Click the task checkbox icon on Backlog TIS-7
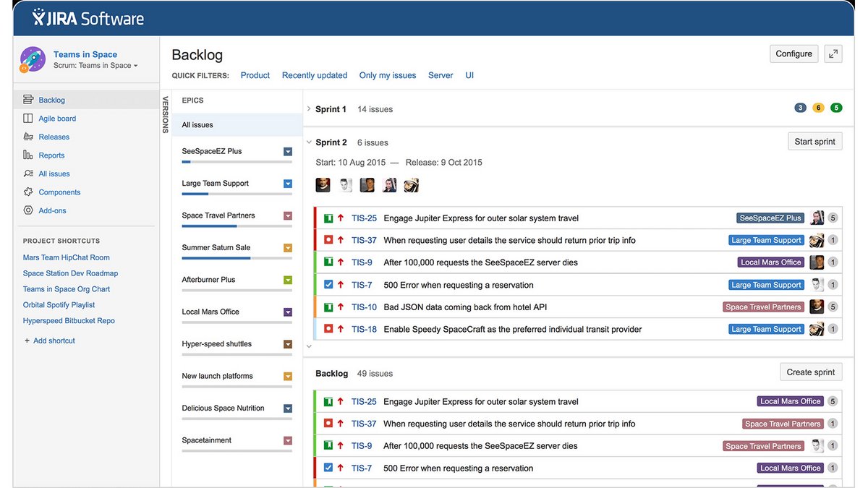Screen dimensions: 868x488 (328, 468)
